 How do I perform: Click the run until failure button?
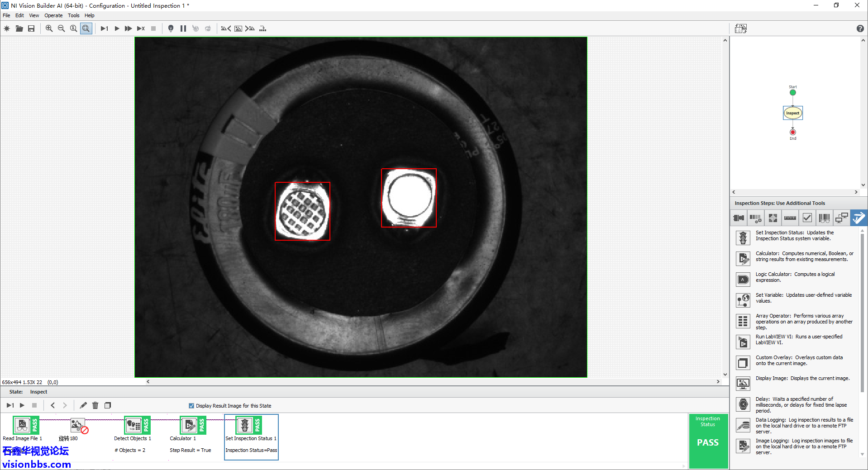141,28
